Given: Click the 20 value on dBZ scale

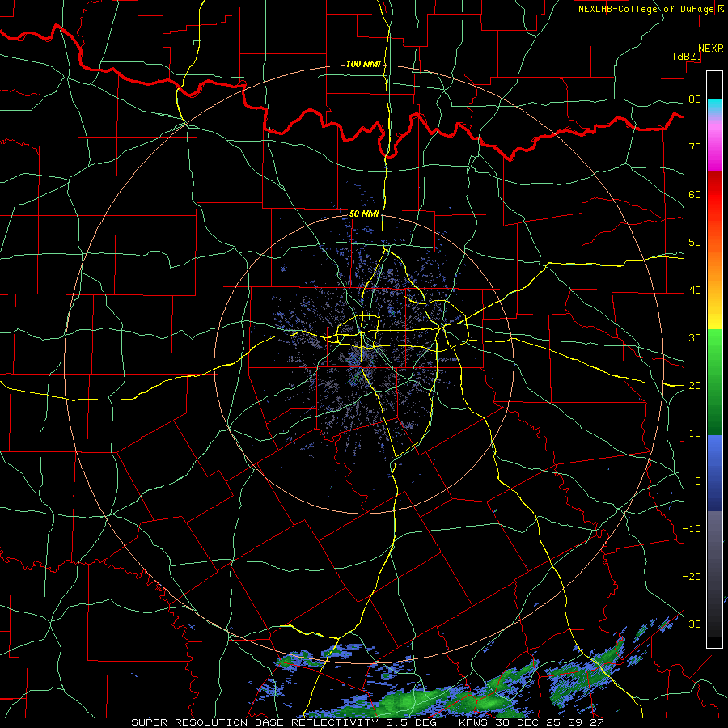Looking at the screenshot, I should pyautogui.click(x=695, y=385).
